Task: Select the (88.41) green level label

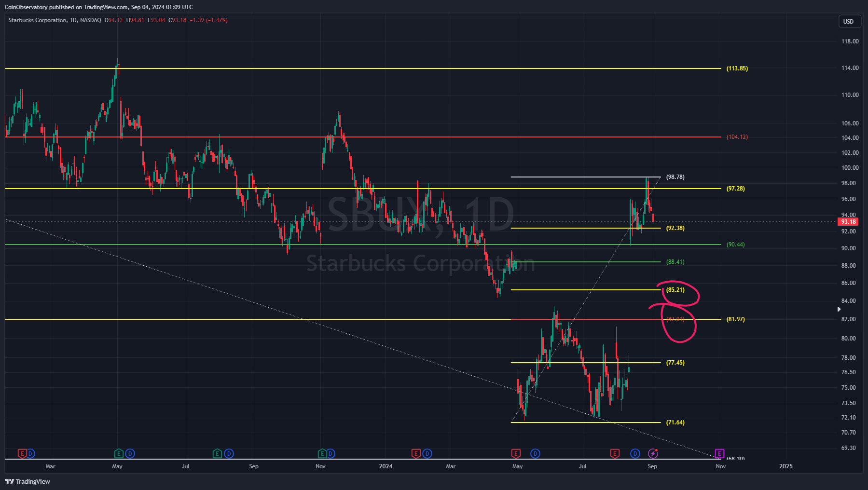Action: pyautogui.click(x=675, y=262)
